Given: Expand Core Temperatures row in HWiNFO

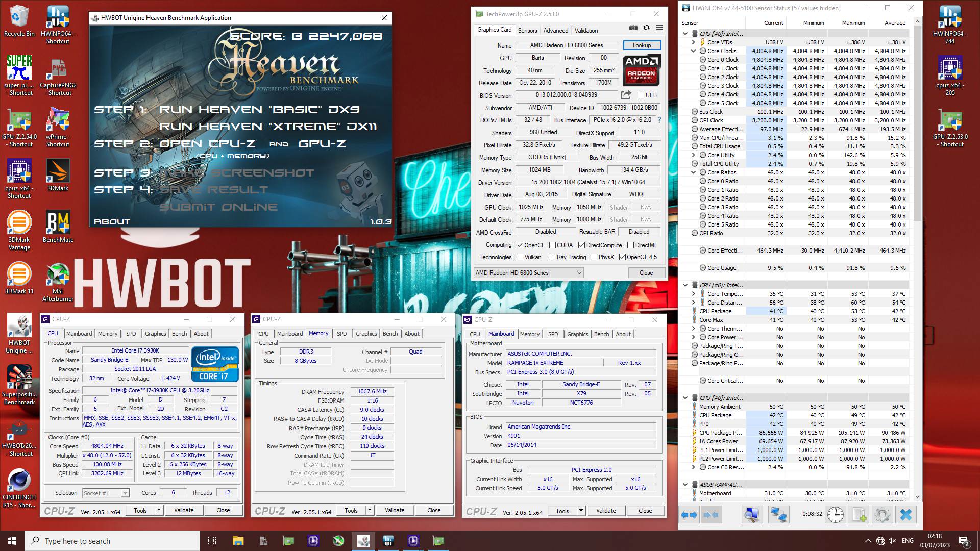Looking at the screenshot, I should (x=694, y=294).
